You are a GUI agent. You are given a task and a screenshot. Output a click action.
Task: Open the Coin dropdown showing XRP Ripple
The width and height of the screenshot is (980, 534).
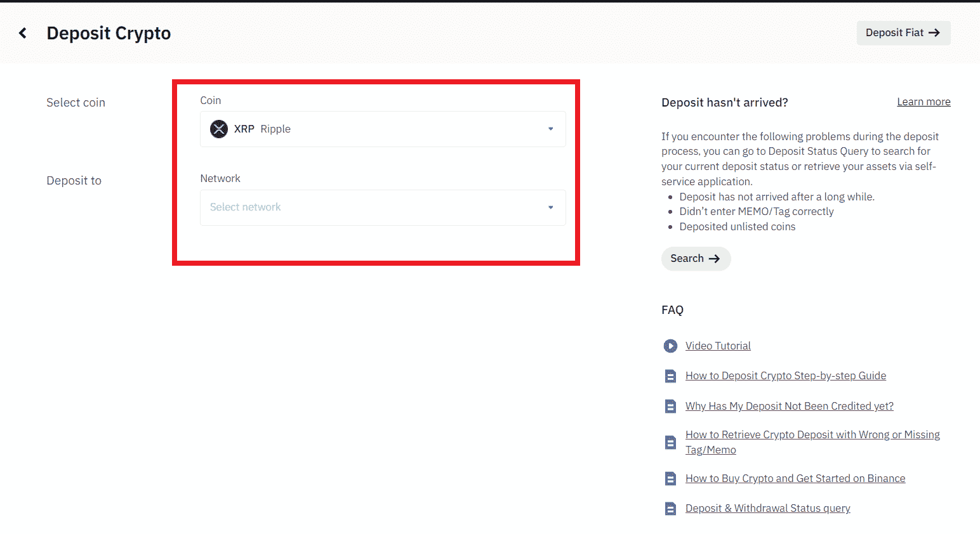pos(383,129)
